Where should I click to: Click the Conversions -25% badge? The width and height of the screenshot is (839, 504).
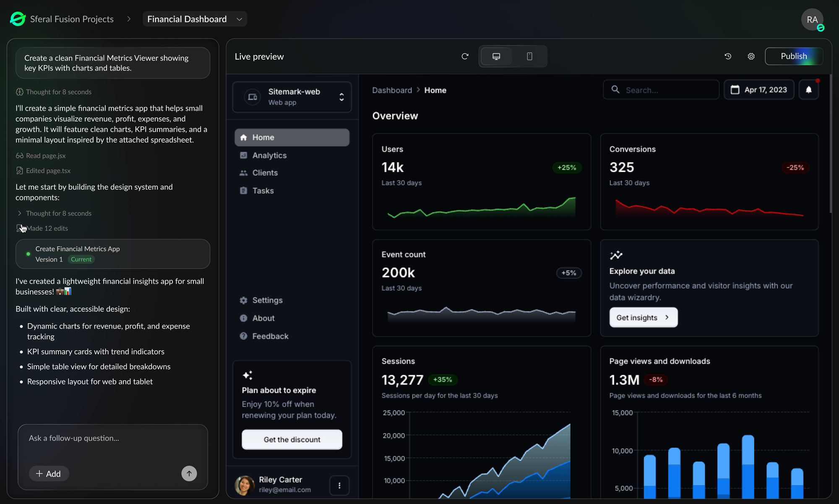pos(795,167)
